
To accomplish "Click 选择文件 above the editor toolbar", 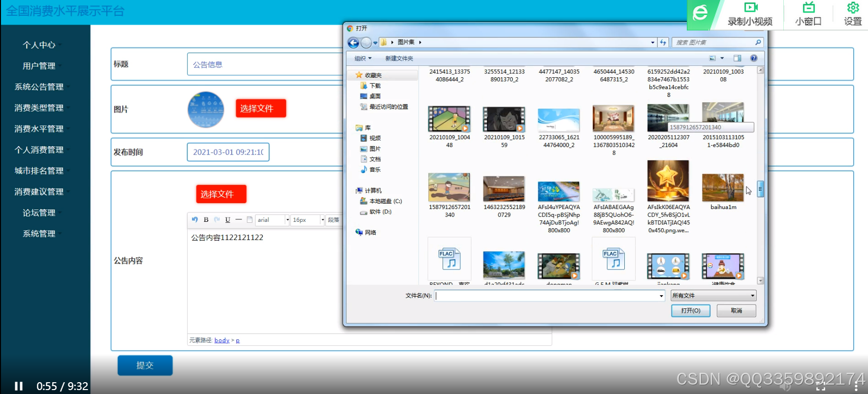I will pyautogui.click(x=221, y=194).
